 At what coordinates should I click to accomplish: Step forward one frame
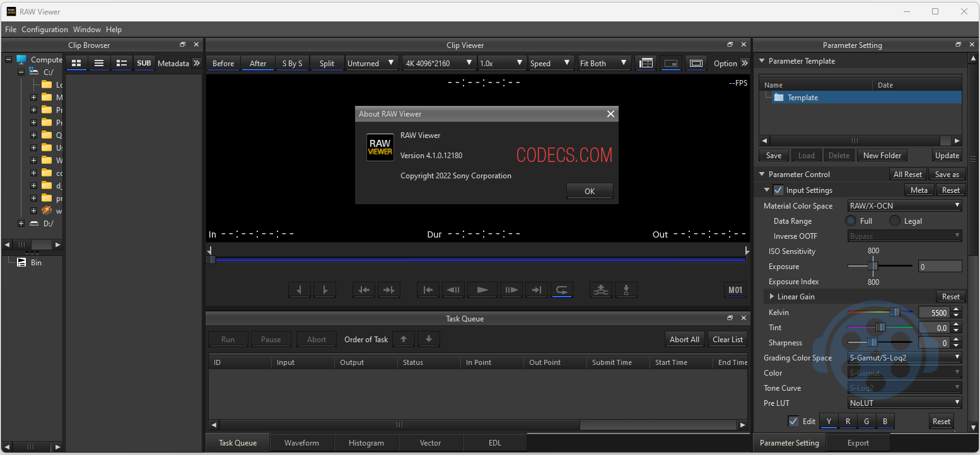pyautogui.click(x=511, y=290)
